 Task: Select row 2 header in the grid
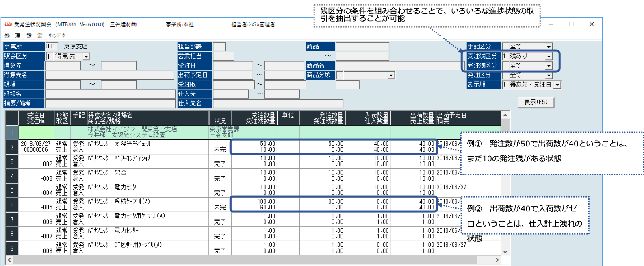(12, 147)
